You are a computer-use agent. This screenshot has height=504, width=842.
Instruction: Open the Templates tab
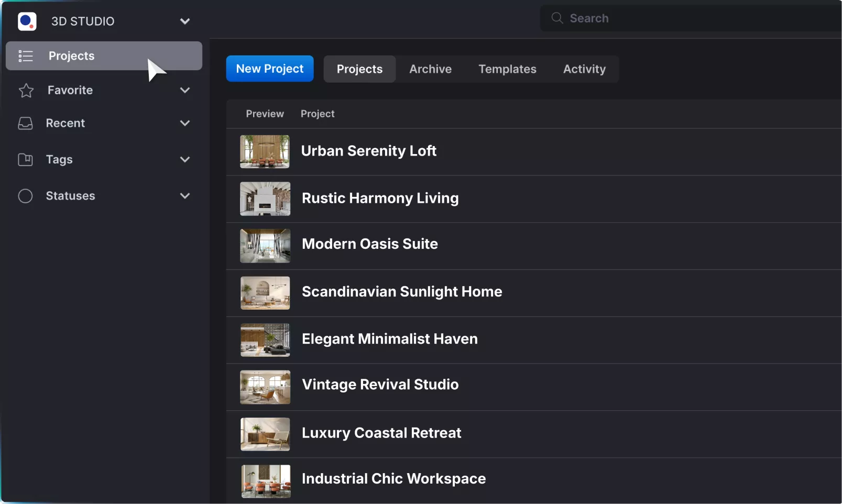point(507,69)
